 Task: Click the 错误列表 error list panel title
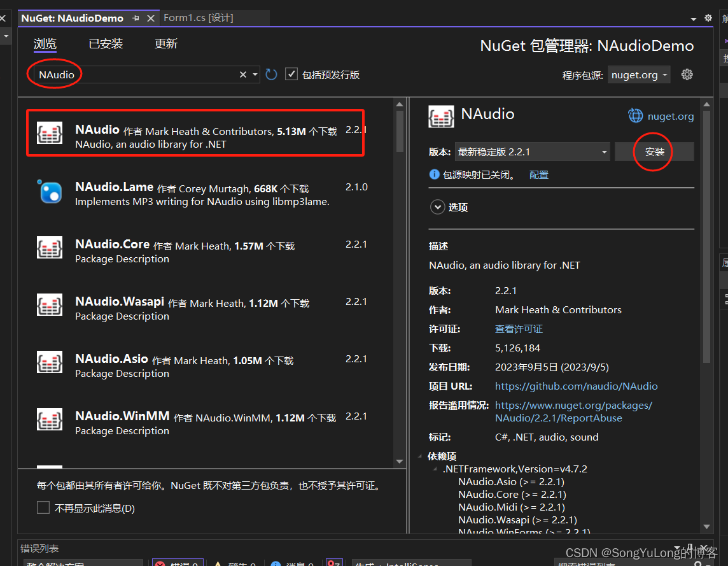click(x=39, y=548)
